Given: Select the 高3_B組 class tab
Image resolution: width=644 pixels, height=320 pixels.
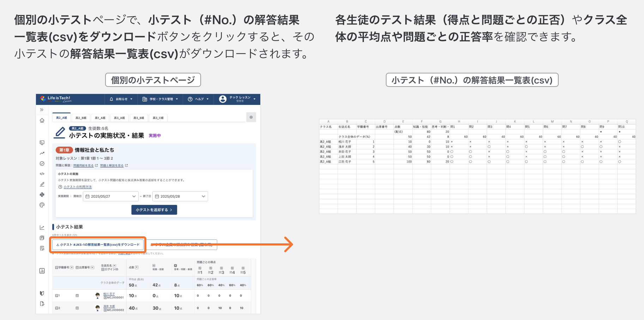Looking at the screenshot, I should 139,118.
